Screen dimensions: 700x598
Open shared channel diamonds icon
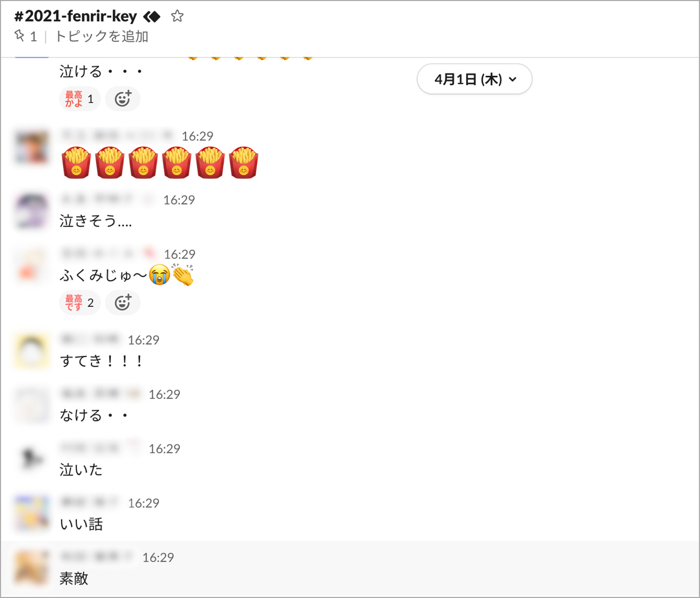tap(152, 17)
